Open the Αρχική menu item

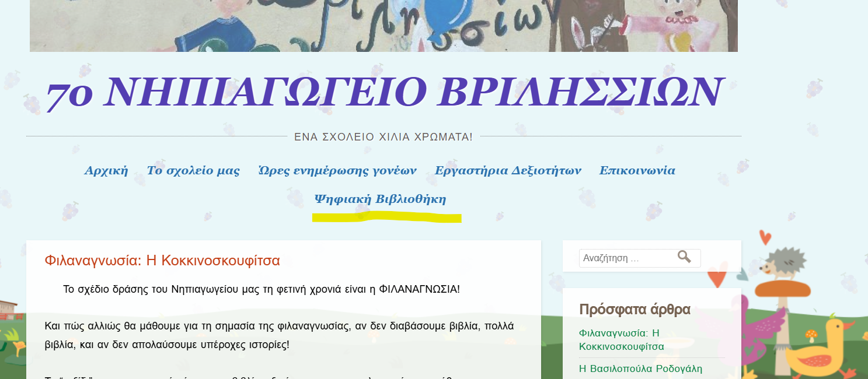pos(106,171)
